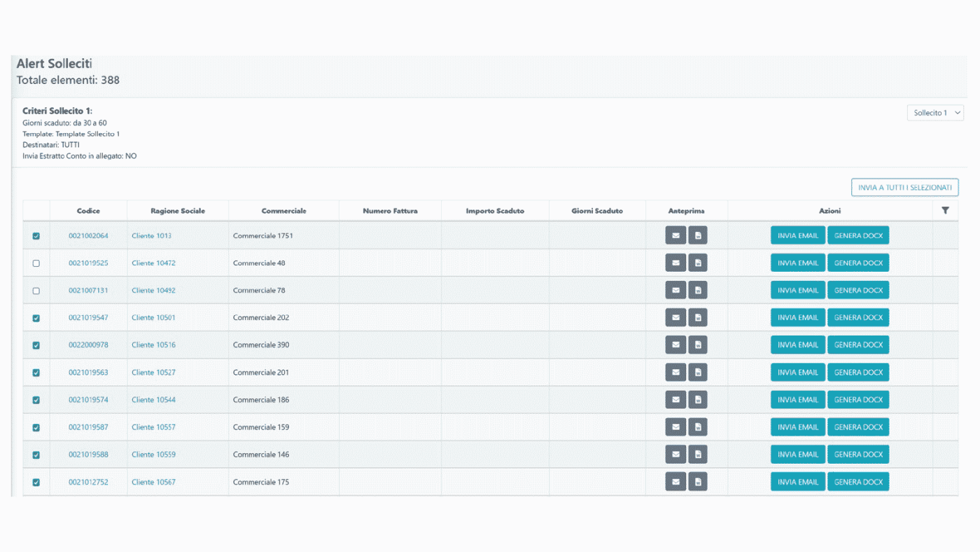Open code link 0021012752
Screen dimensions: 980x552
pyautogui.click(x=88, y=482)
